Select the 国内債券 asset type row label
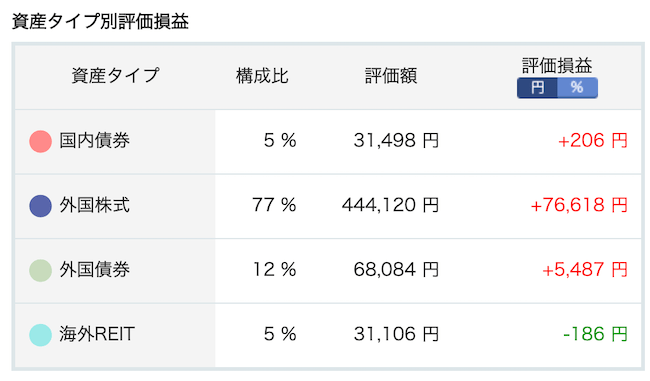650x381 pixels. coord(95,141)
